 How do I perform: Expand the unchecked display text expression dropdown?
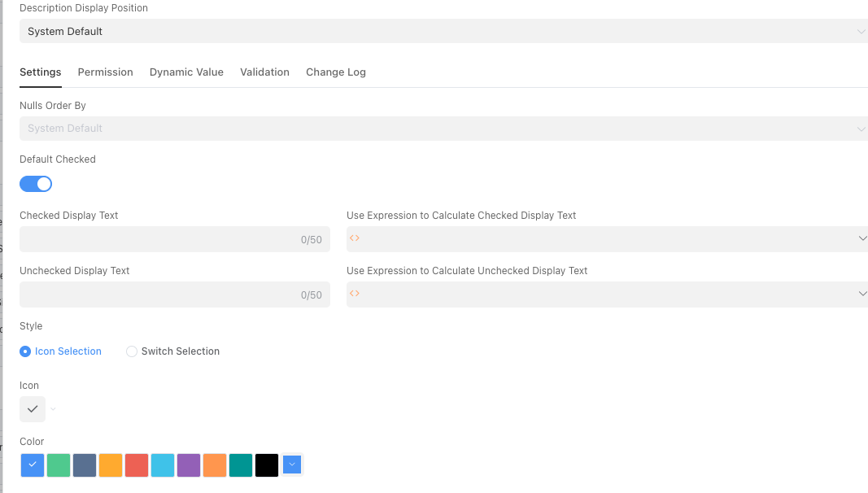[862, 294]
